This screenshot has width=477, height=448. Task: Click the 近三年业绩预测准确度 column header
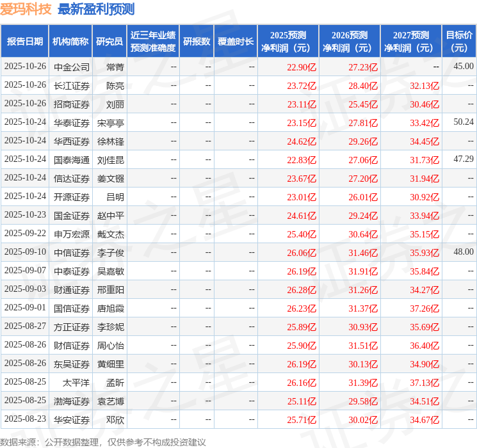click(153, 41)
